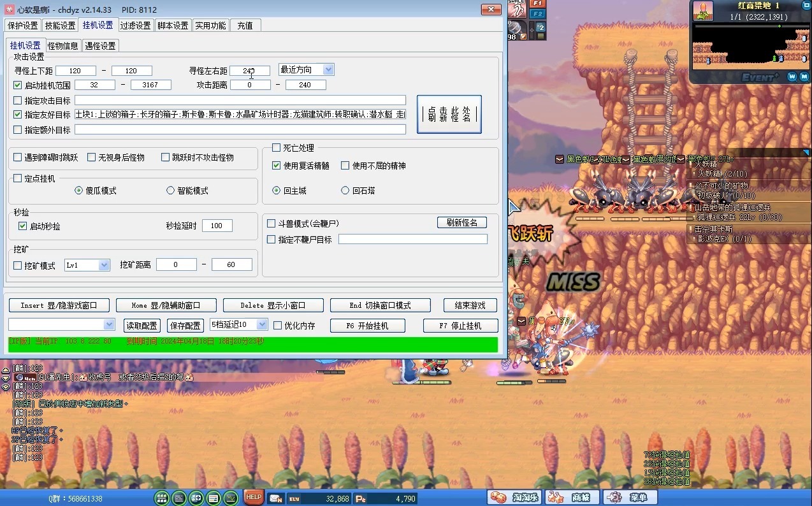Screen dimensions: 812x506
Task: Switch to 保护设置 tab
Action: 23,25
